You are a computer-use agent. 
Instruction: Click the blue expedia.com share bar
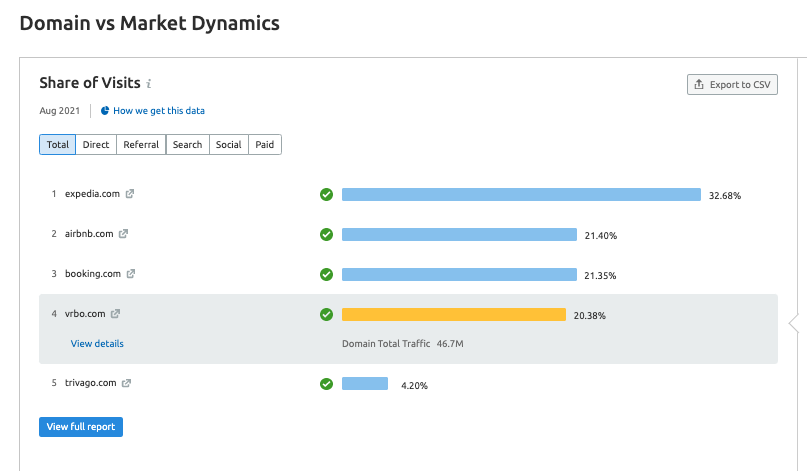tap(521, 195)
